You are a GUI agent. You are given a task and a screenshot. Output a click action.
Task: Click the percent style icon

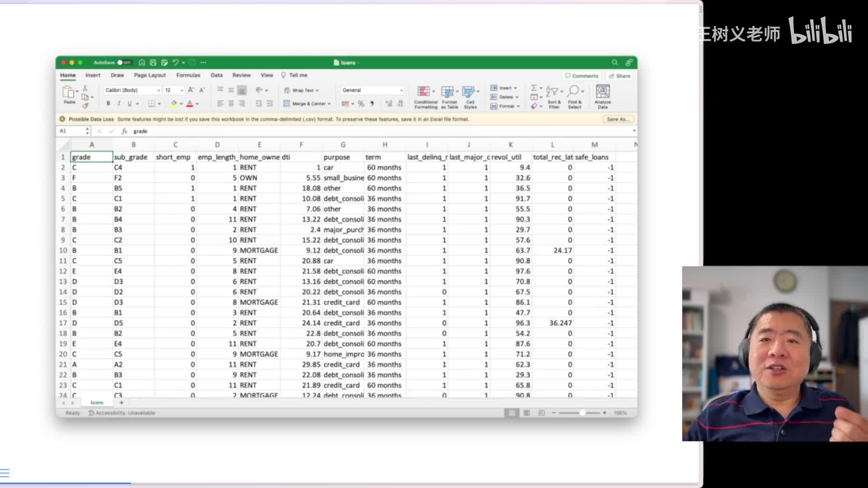pos(361,103)
